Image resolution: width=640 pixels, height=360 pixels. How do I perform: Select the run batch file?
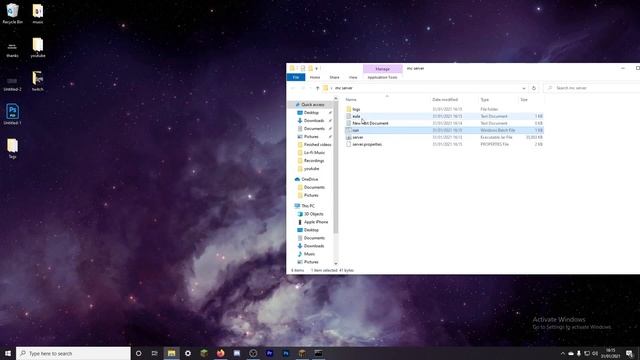pos(444,130)
